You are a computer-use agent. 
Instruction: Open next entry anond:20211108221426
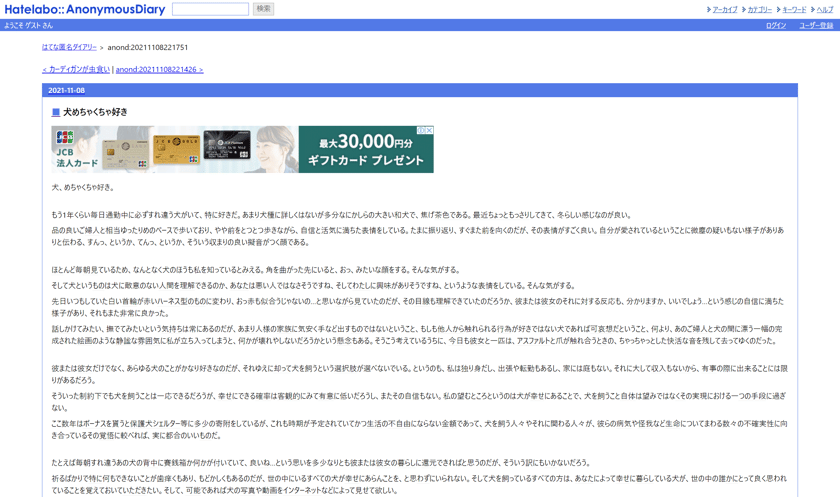tap(160, 70)
